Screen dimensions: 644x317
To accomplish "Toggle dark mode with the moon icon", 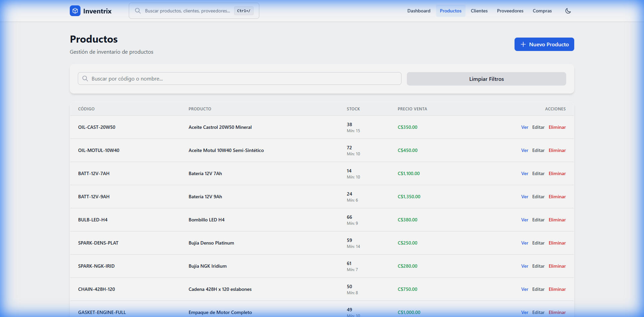I will tap(568, 11).
